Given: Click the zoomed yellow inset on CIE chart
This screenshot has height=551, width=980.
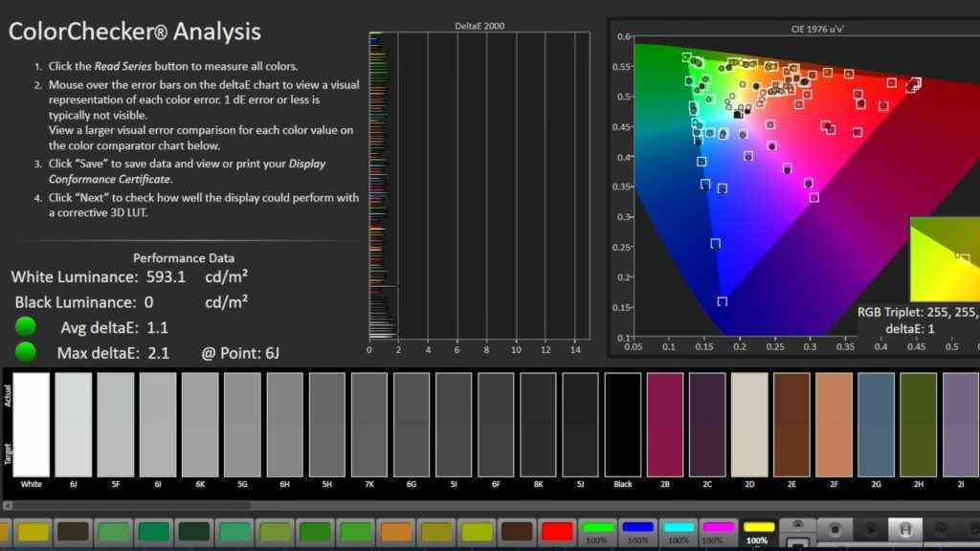Looking at the screenshot, I should pos(945,259).
